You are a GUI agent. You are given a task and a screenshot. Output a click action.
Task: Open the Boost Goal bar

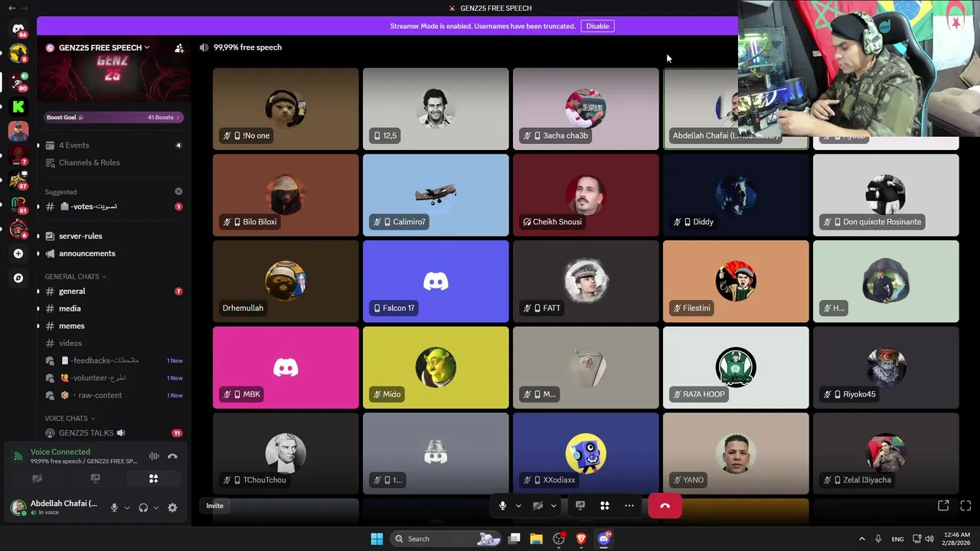113,117
